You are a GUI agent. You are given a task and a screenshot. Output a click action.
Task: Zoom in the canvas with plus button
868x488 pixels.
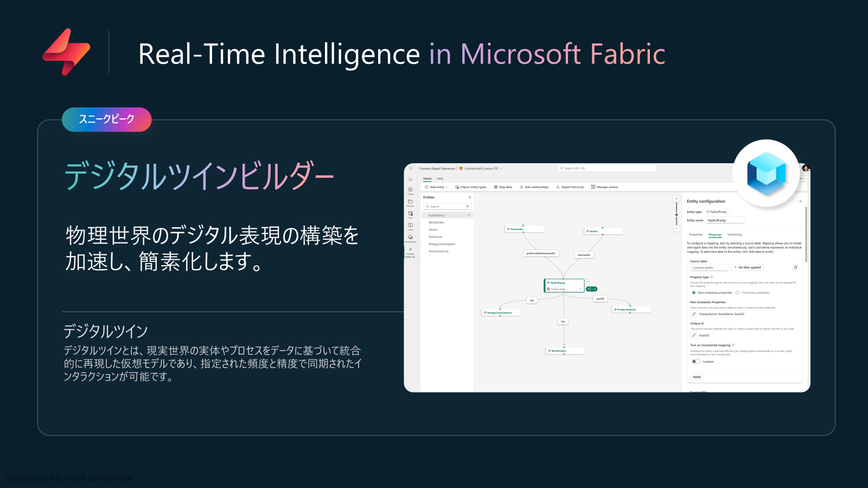pos(676,199)
